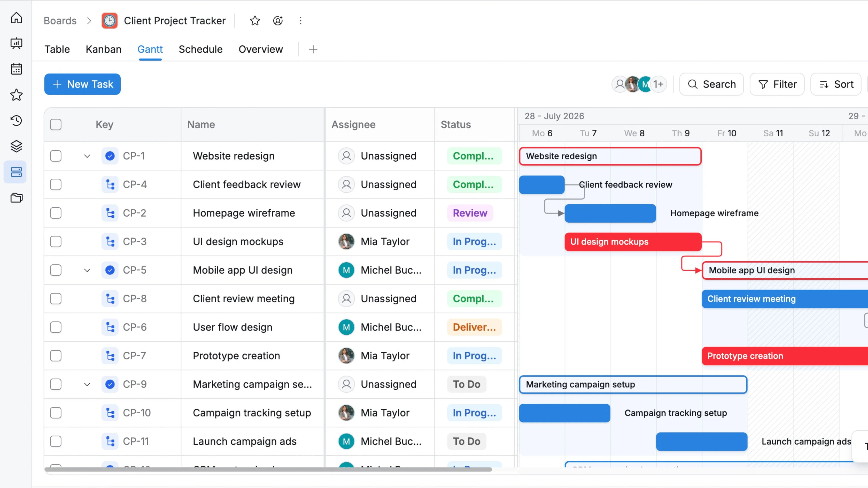Open the folders icon in sidebar

16,198
